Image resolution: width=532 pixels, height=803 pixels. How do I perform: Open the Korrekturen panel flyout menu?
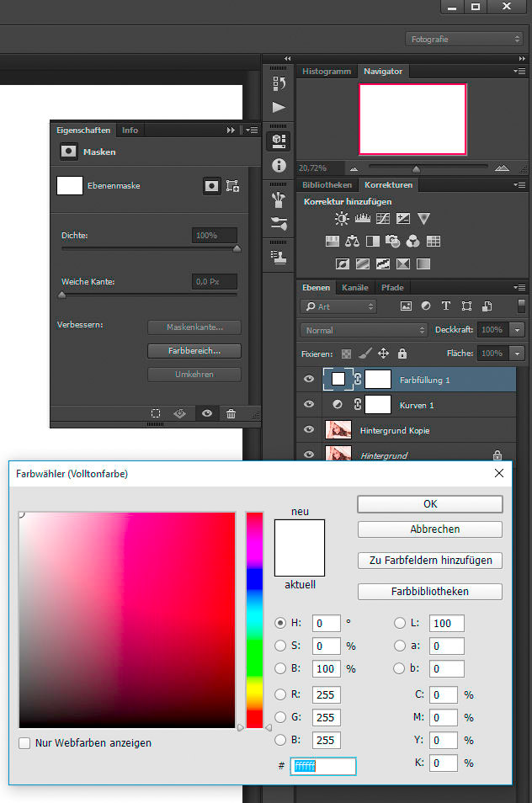click(519, 185)
